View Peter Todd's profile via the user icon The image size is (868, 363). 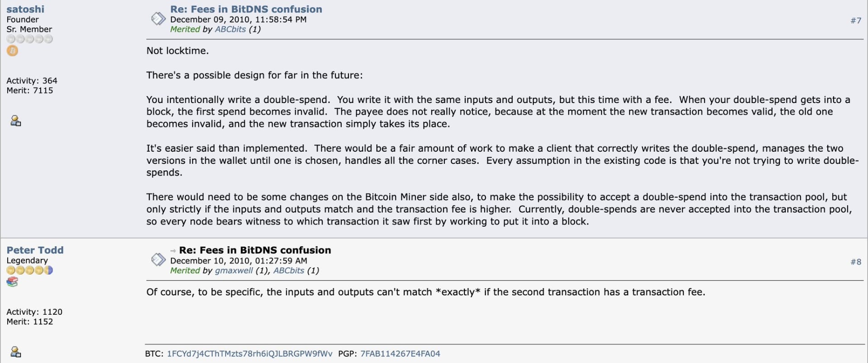click(x=16, y=352)
